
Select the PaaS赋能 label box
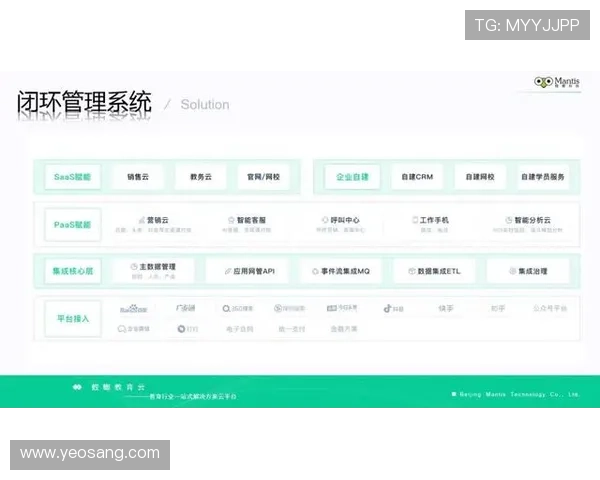coord(73,225)
